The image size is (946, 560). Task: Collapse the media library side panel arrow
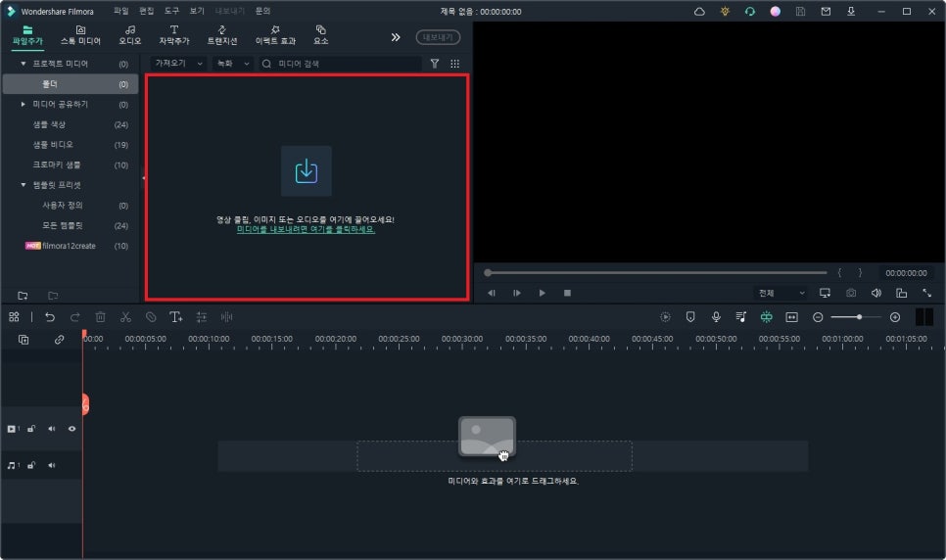tap(143, 177)
